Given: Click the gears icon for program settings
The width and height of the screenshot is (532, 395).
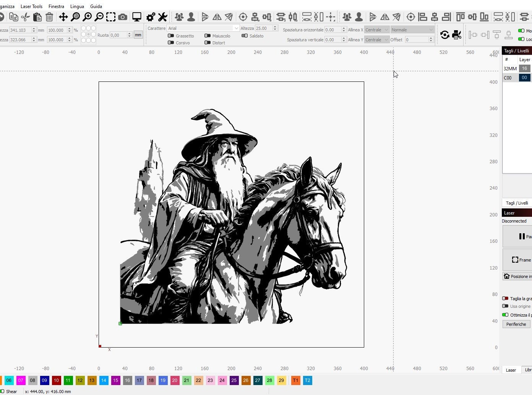Looking at the screenshot, I should click(151, 17).
